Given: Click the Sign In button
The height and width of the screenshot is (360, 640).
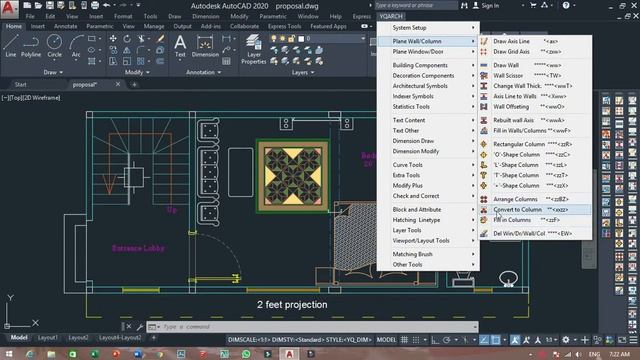Looking at the screenshot, I should coord(486,6).
